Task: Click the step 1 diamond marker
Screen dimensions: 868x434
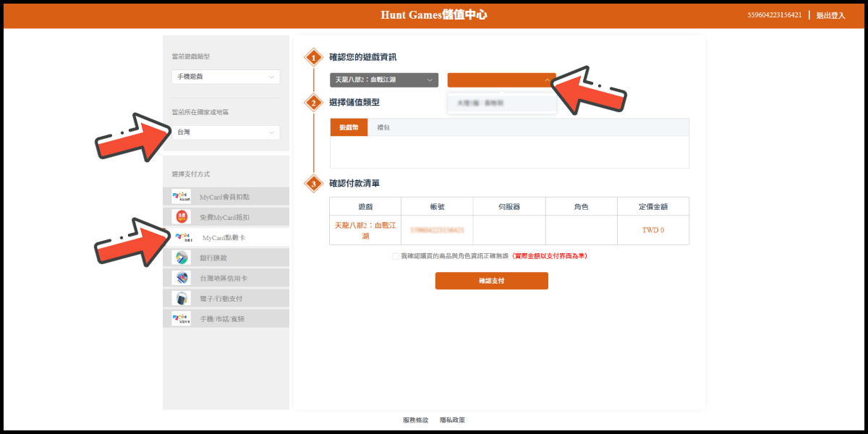Action: point(313,57)
